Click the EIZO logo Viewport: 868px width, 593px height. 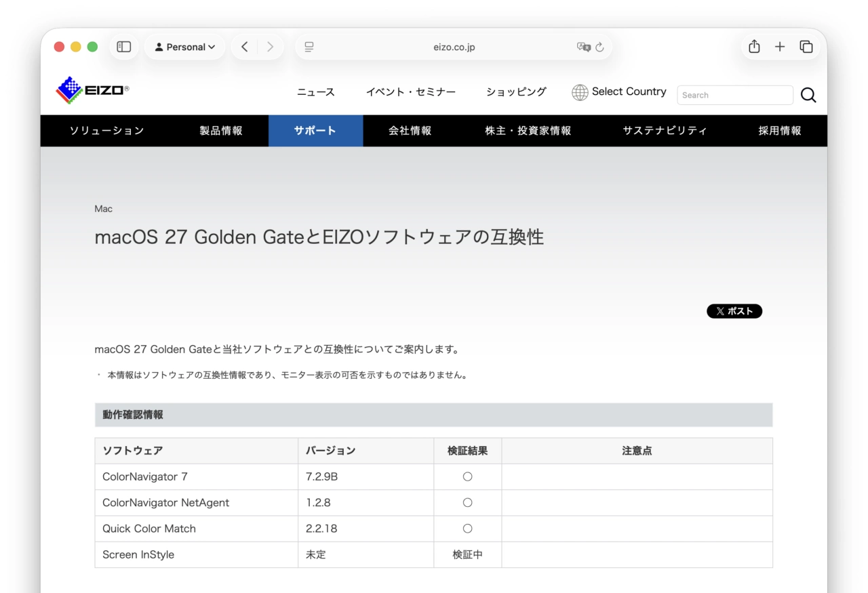(92, 90)
